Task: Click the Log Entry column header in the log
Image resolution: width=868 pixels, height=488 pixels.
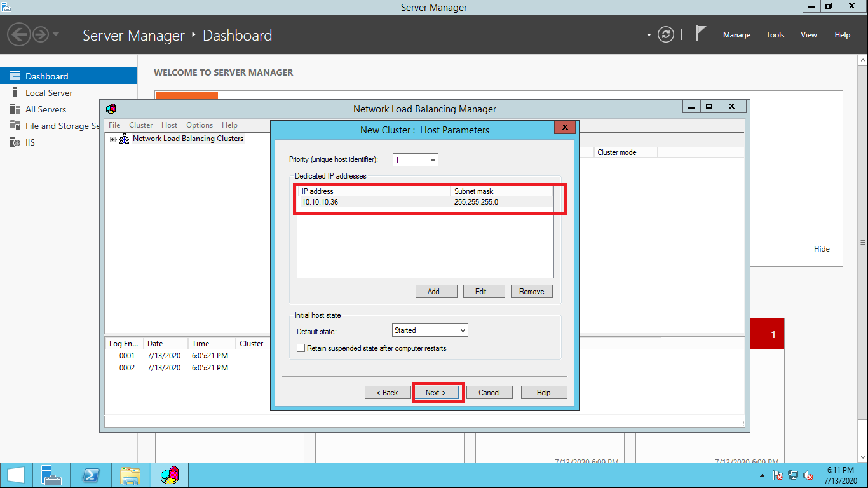Action: click(125, 344)
